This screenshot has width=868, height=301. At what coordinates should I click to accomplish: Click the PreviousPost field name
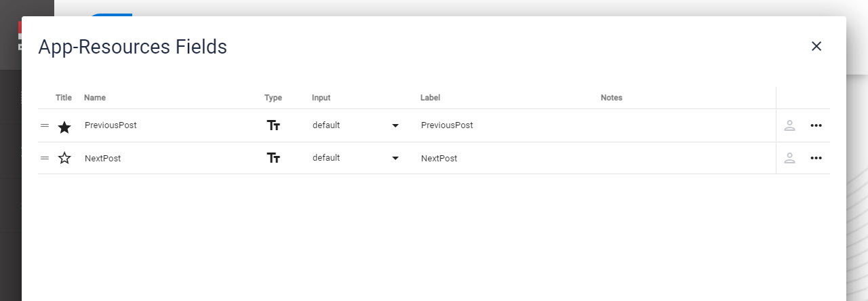(111, 125)
